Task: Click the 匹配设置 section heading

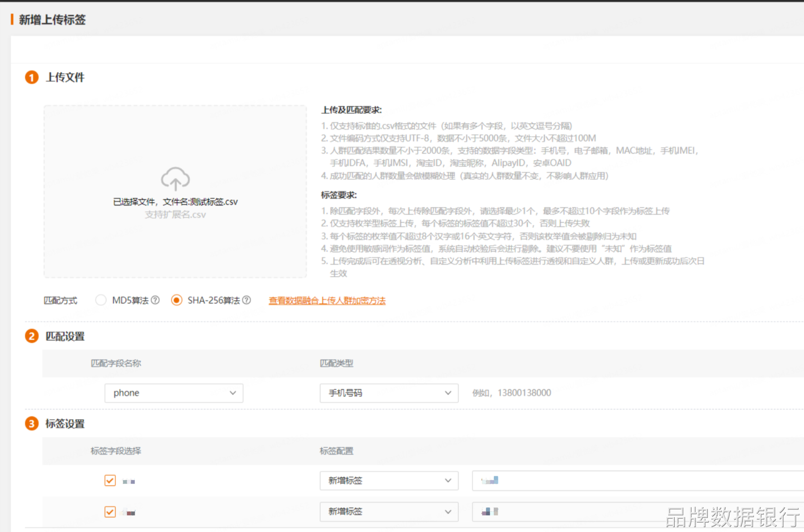Action: (65, 336)
